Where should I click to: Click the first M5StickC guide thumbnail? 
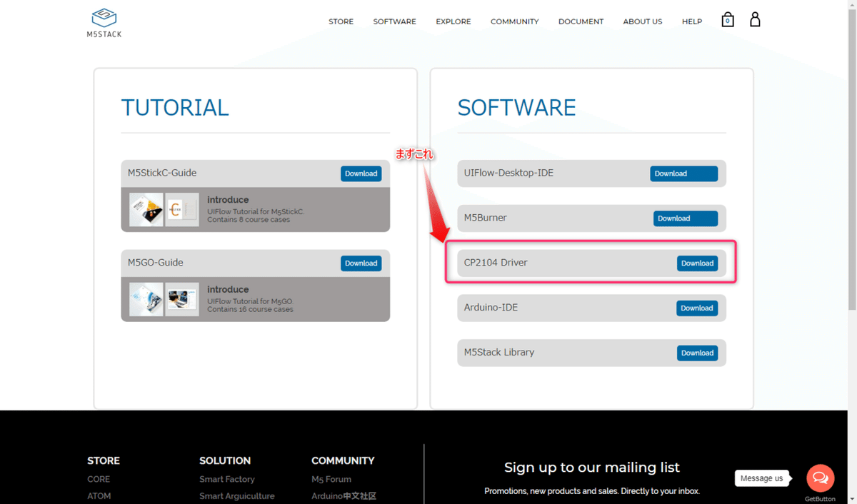coord(146,210)
